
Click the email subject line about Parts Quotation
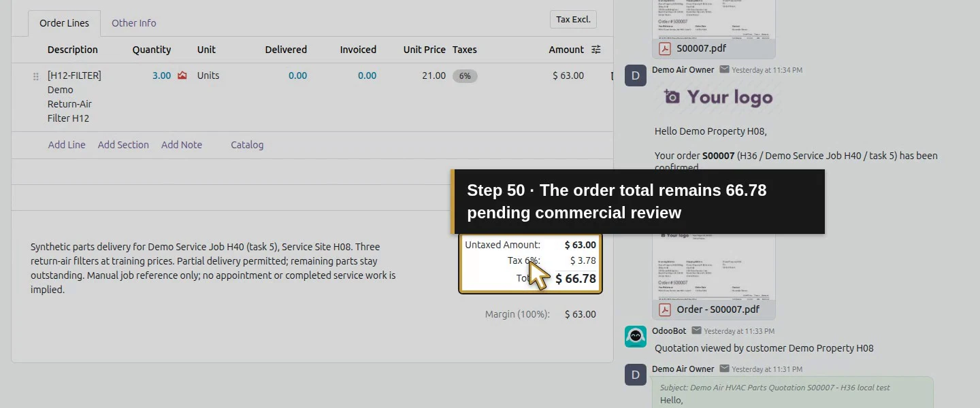coord(774,388)
